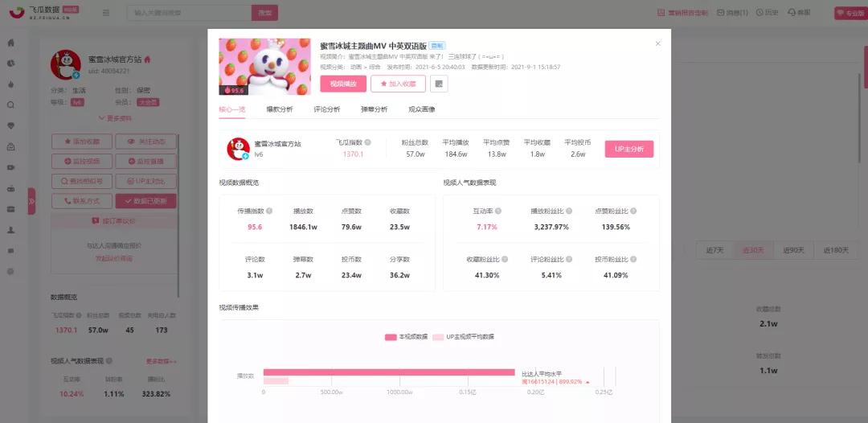Switch to the 观众画像 tab
The image size is (868, 423).
pyautogui.click(x=422, y=109)
